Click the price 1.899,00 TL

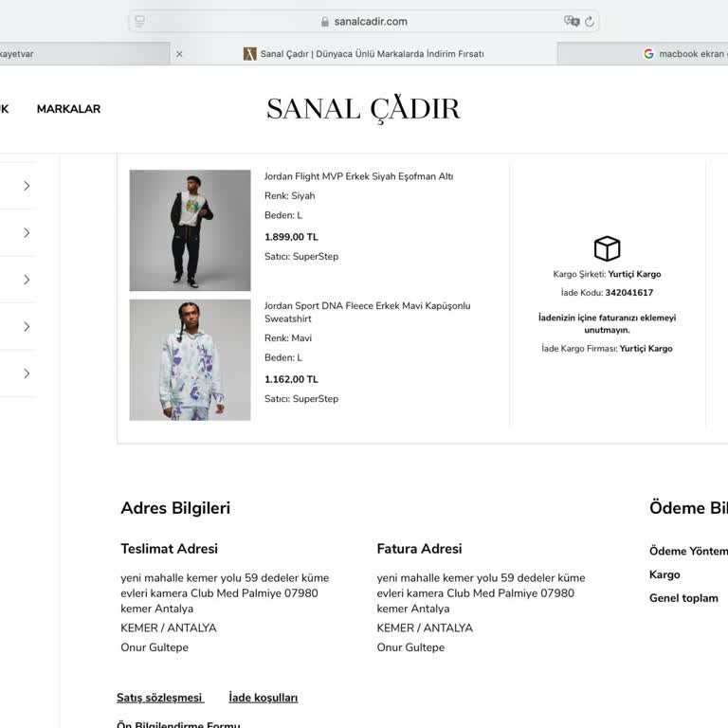pyautogui.click(x=291, y=237)
